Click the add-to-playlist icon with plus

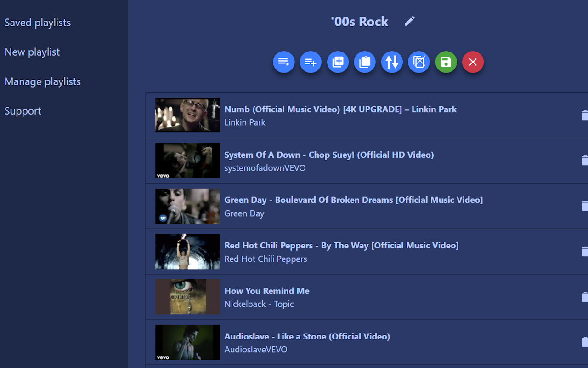tap(311, 62)
